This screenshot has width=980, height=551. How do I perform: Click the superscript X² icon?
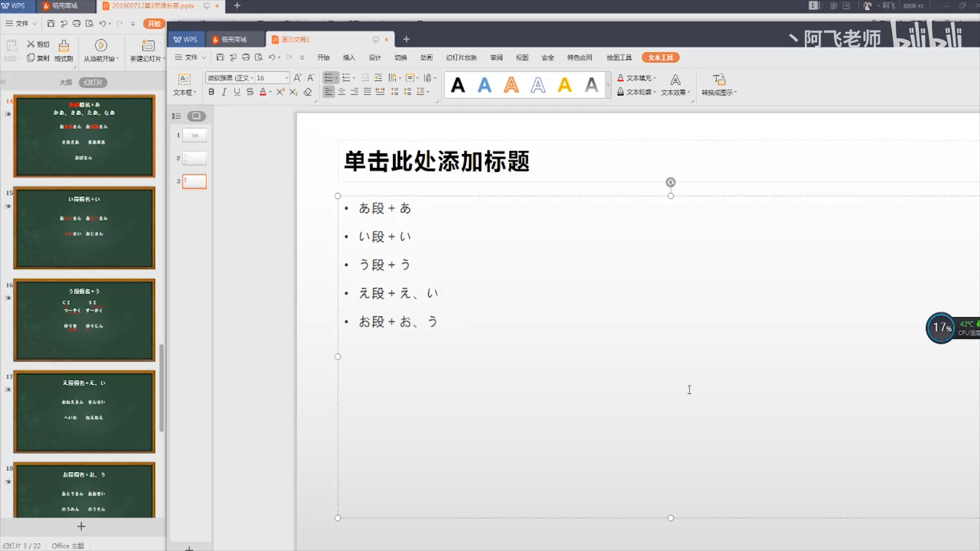pyautogui.click(x=280, y=92)
